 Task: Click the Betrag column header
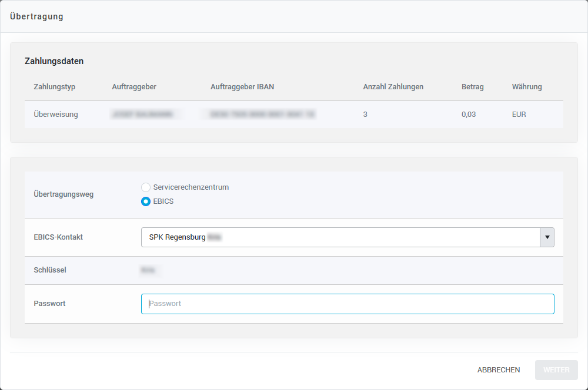point(472,87)
